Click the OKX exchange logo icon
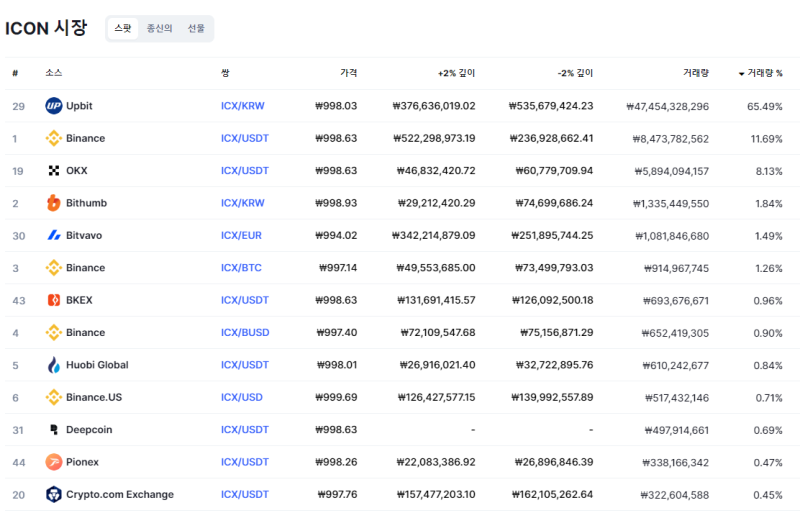Image resolution: width=800 pixels, height=513 pixels. point(54,170)
